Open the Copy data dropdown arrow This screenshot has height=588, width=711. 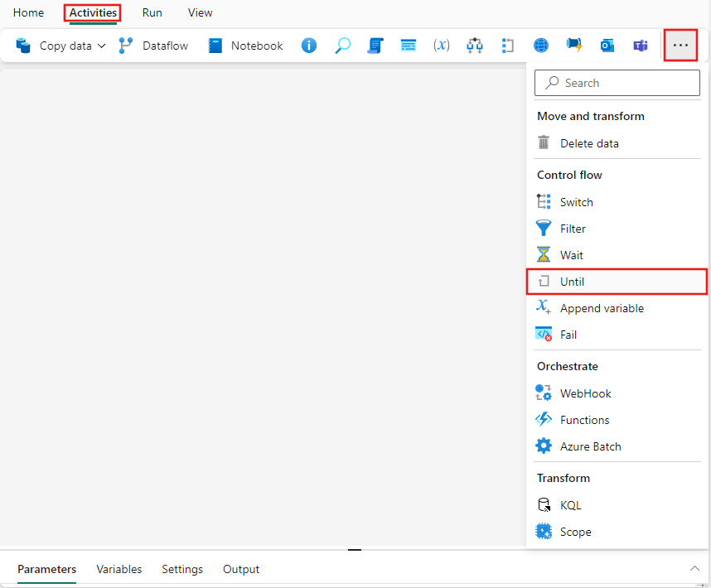tap(102, 46)
